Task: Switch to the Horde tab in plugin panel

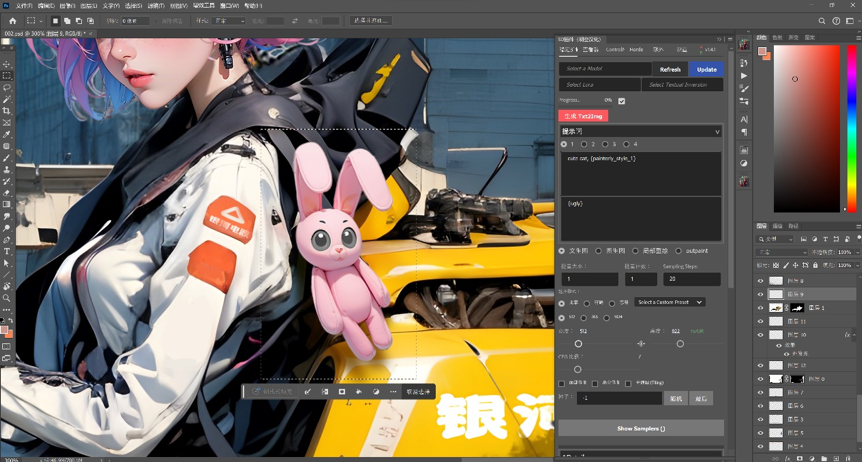Action: click(x=636, y=50)
